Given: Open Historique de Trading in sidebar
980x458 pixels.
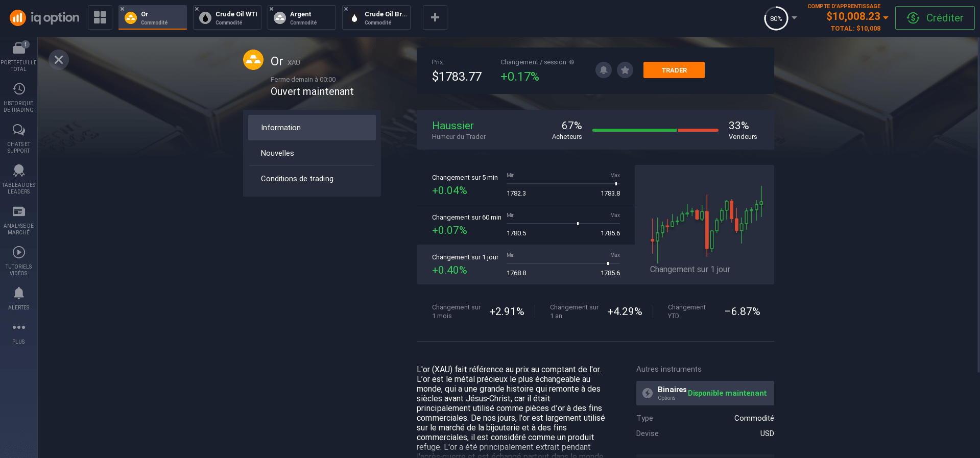Looking at the screenshot, I should click(x=18, y=89).
